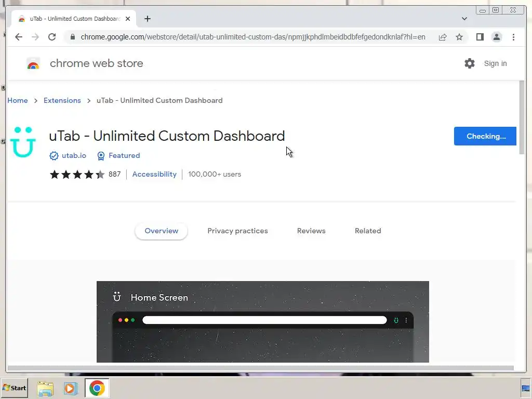Click chrome web store header title

96,63
